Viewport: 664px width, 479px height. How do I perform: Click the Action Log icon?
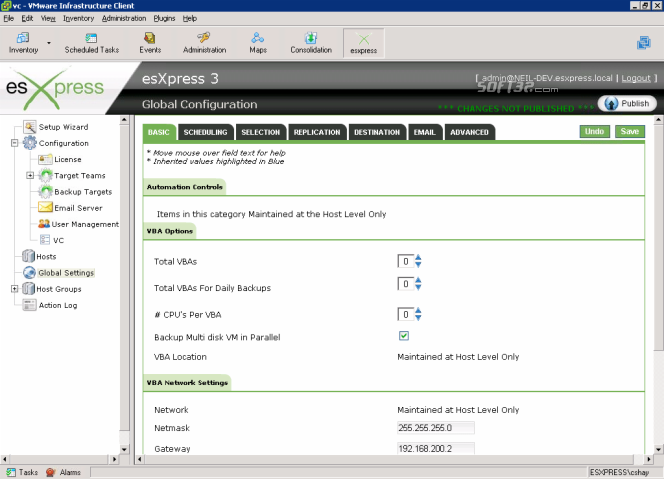pyautogui.click(x=30, y=305)
